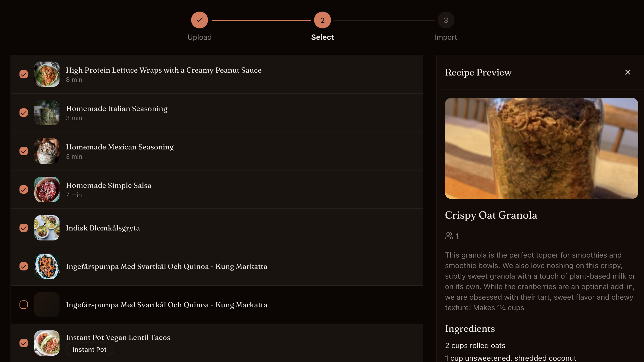
Task: Go to the Upload step label
Action: [x=199, y=37]
